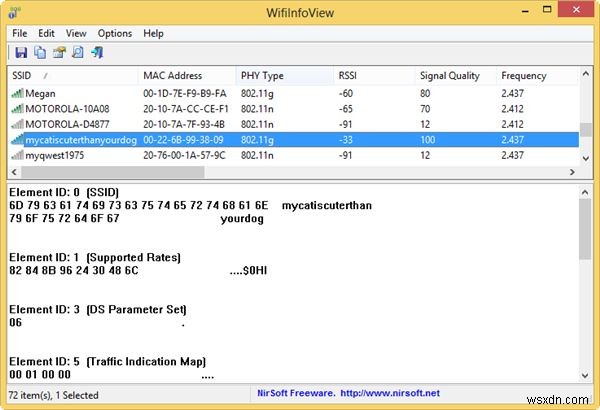Click the horizontal scrollbar thumb
The image size is (600, 410).
[112, 172]
